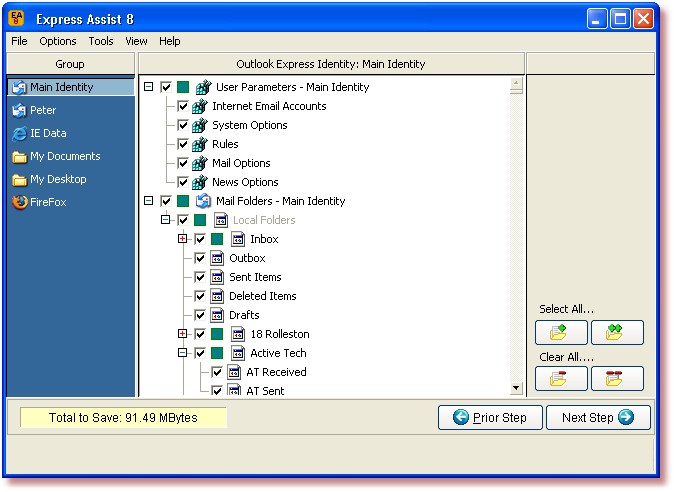The width and height of the screenshot is (674, 492).
Task: Click the Outbox folder icon
Action: click(217, 258)
